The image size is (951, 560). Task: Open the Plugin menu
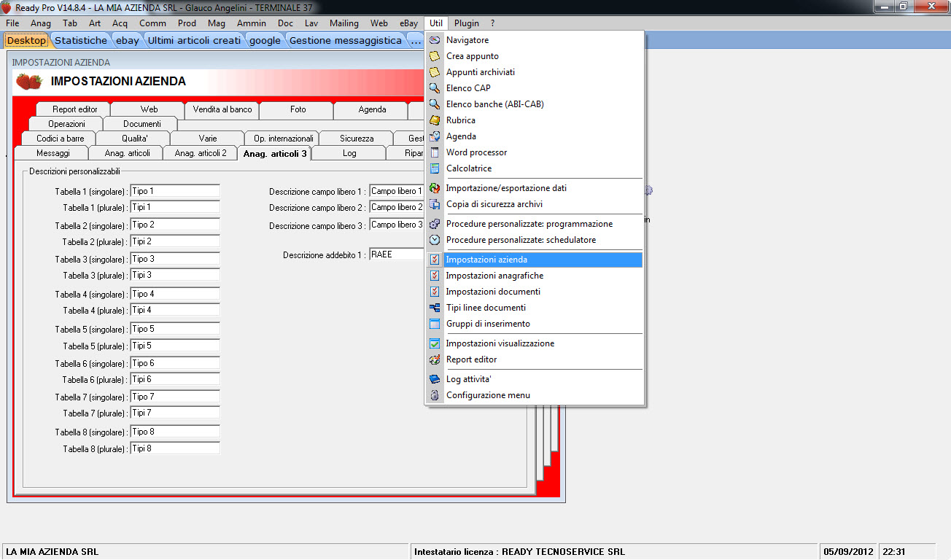[467, 23]
